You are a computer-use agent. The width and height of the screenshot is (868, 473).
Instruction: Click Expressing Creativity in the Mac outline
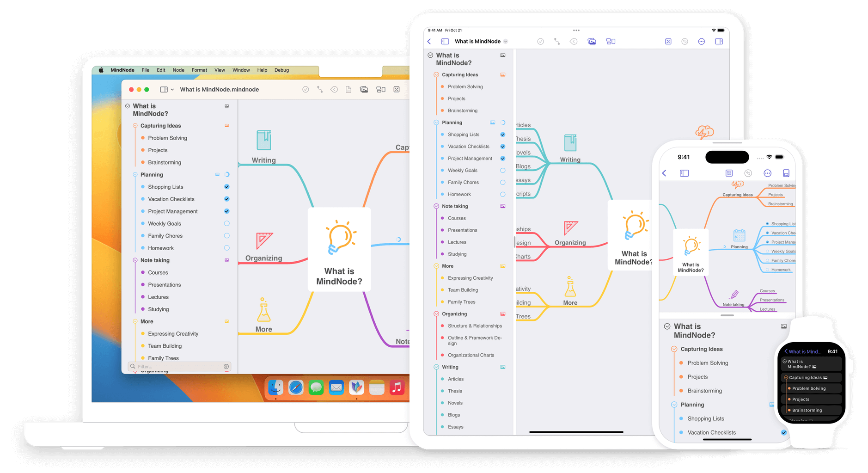pyautogui.click(x=173, y=334)
